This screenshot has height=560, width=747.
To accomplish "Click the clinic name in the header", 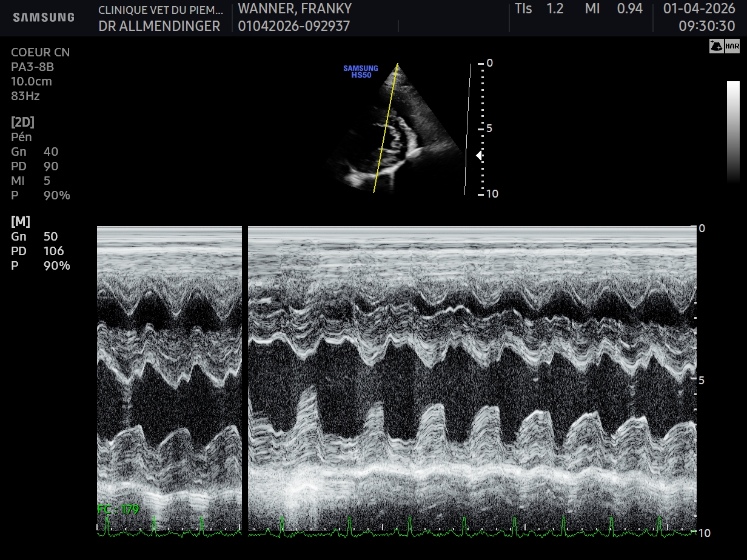I will pyautogui.click(x=161, y=9).
